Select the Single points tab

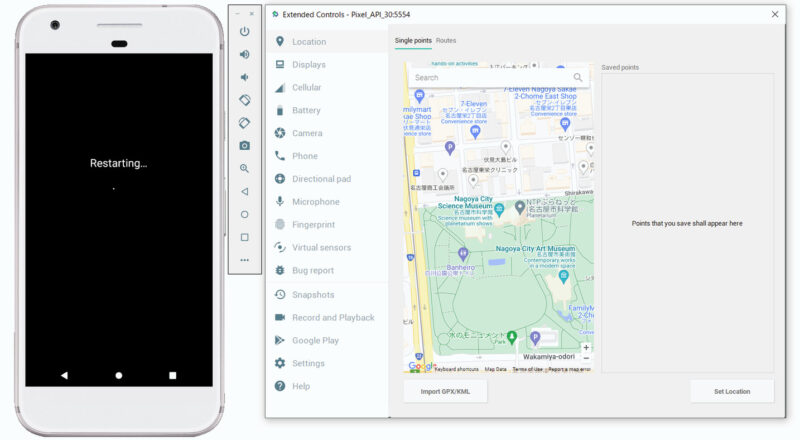pos(412,41)
